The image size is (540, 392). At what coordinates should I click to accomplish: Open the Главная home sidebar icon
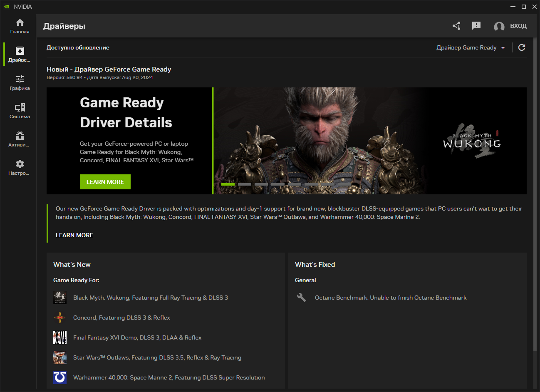tap(20, 26)
